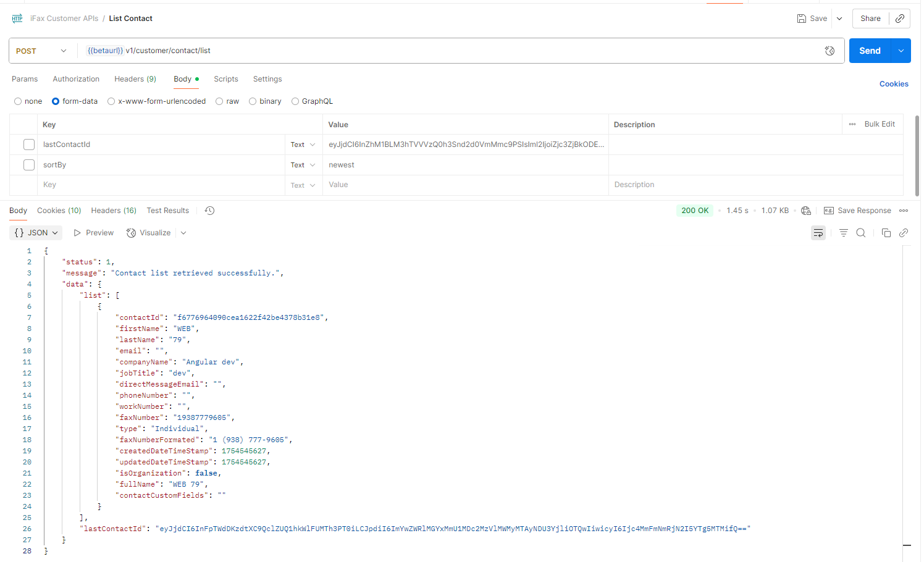The height and width of the screenshot is (562, 924).
Task: Open the Text type dropdown for sortBy
Action: [303, 165]
